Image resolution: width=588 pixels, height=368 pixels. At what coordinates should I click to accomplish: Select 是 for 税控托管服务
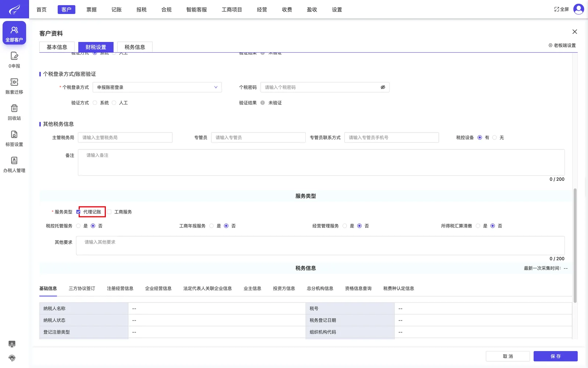pyautogui.click(x=78, y=226)
